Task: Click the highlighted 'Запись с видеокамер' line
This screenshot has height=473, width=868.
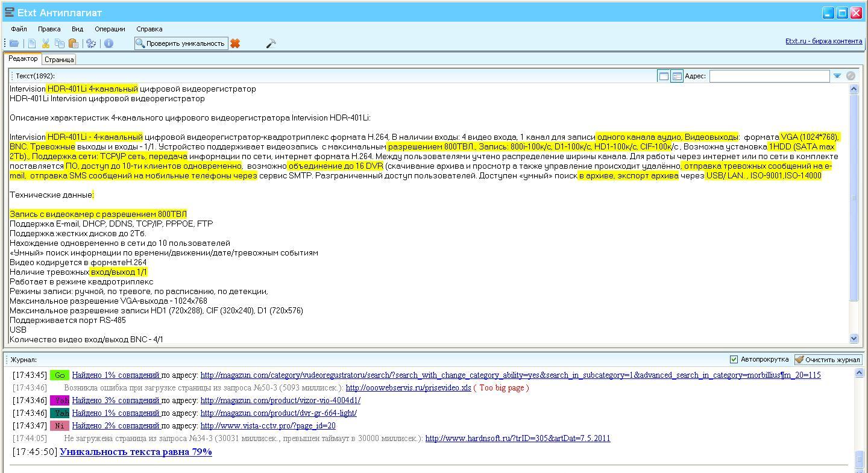Action: click(98, 215)
